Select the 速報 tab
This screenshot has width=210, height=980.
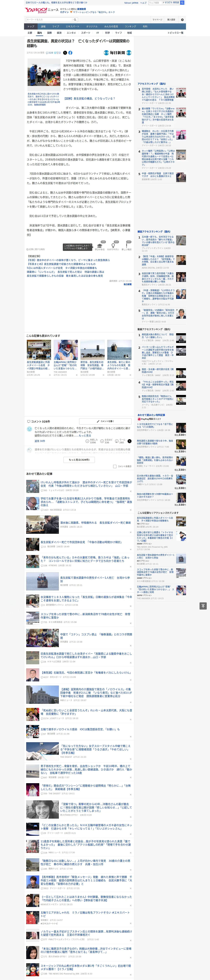43,27
